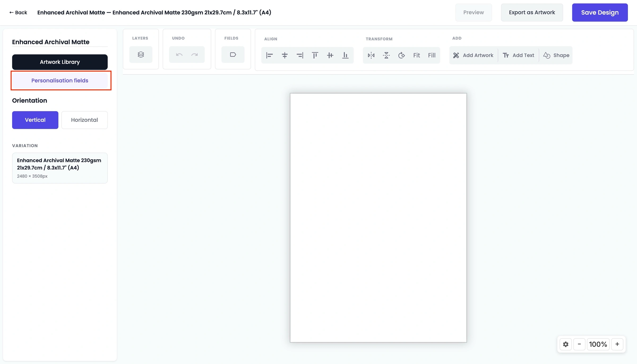The image size is (637, 364).
Task: Click Export as Artwork
Action: point(532,12)
